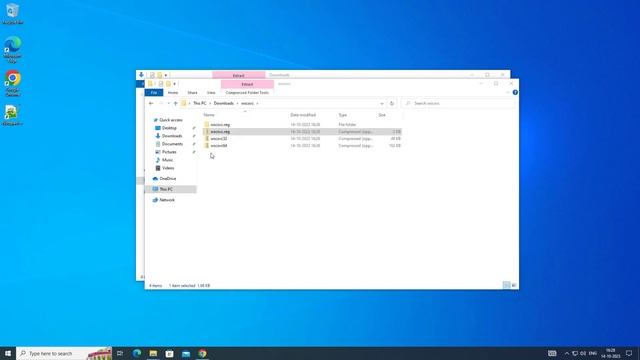Open Google Chrome from the taskbar
The width and height of the screenshot is (640, 360).
[202, 353]
